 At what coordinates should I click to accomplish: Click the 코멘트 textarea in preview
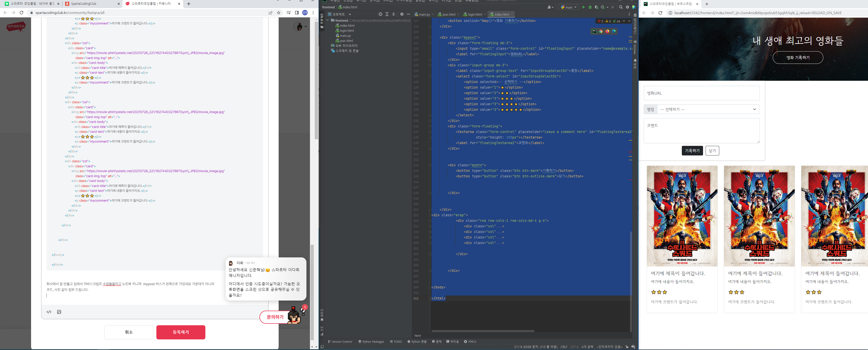[702, 130]
